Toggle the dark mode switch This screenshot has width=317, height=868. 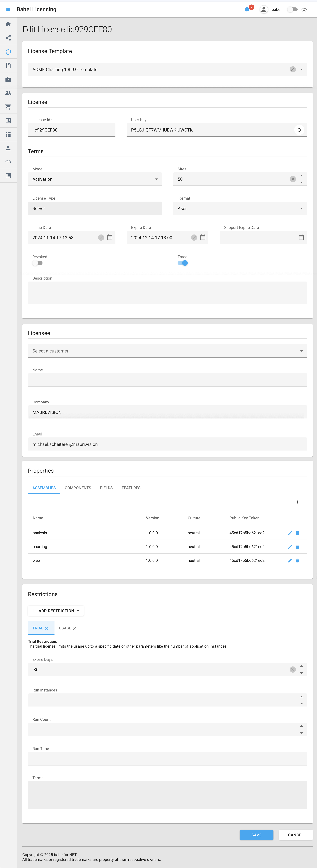pos(292,9)
